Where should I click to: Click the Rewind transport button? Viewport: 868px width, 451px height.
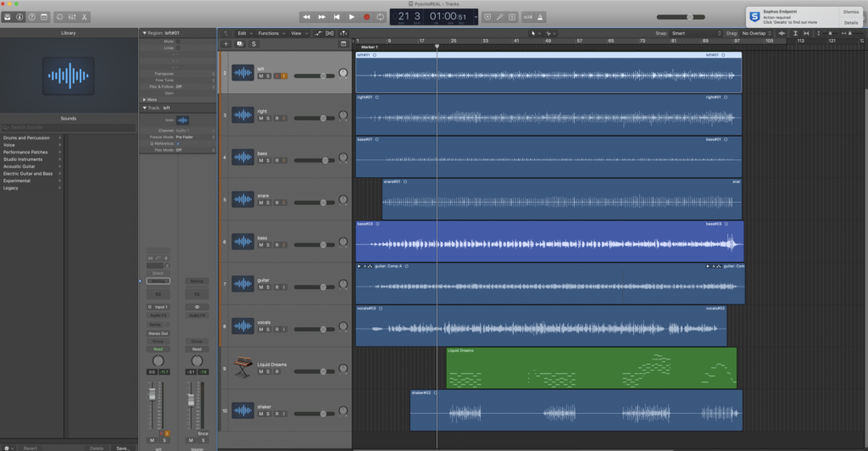[307, 17]
